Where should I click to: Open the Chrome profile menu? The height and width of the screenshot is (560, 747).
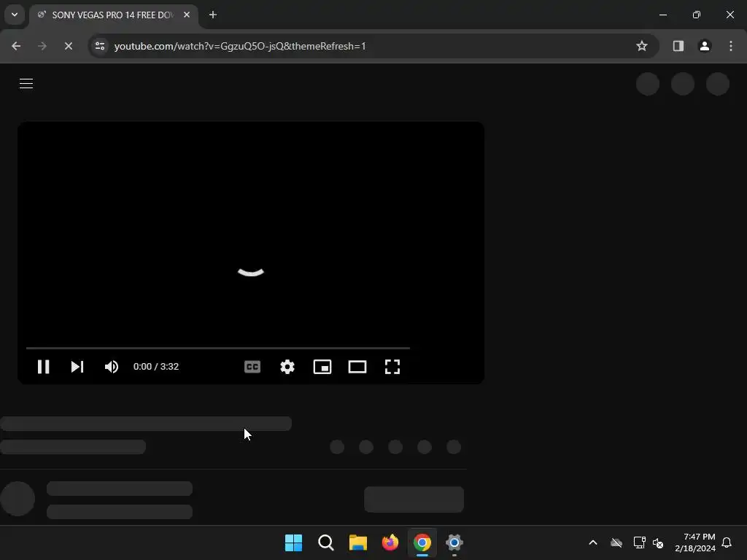pyautogui.click(x=705, y=46)
